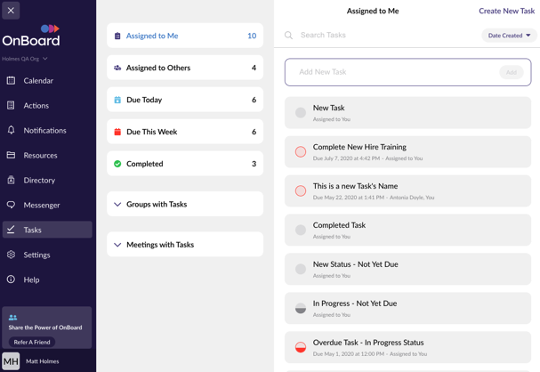
Task: Click the Assigned to Me clipboard icon
Action: (x=117, y=36)
